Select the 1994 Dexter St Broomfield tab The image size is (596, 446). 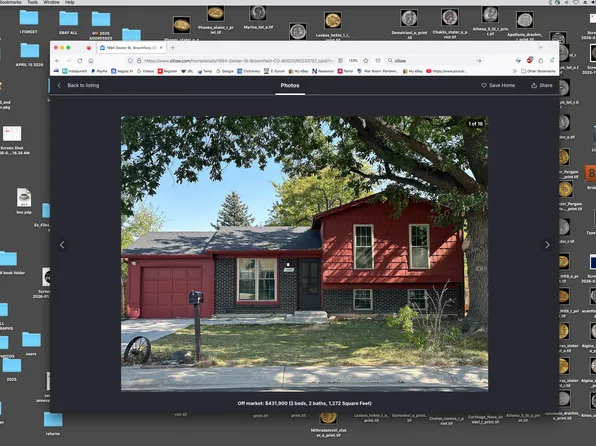click(131, 48)
